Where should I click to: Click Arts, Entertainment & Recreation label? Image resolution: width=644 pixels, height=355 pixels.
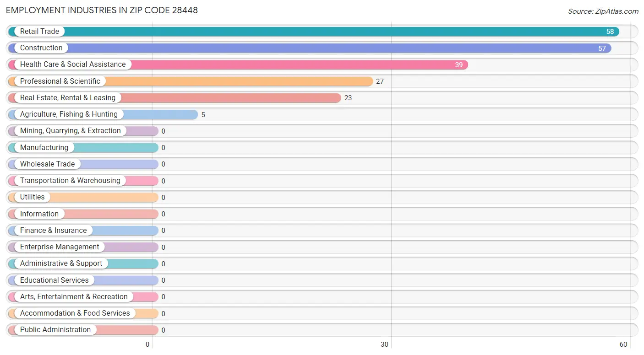[x=74, y=297]
